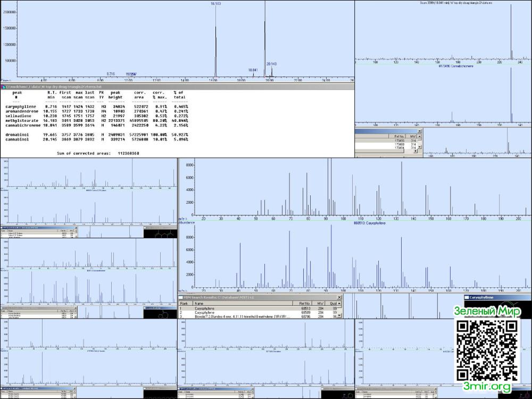The image size is (532, 399).
Task: Click the up arrow in Caryophyllene results list
Action: point(339,303)
